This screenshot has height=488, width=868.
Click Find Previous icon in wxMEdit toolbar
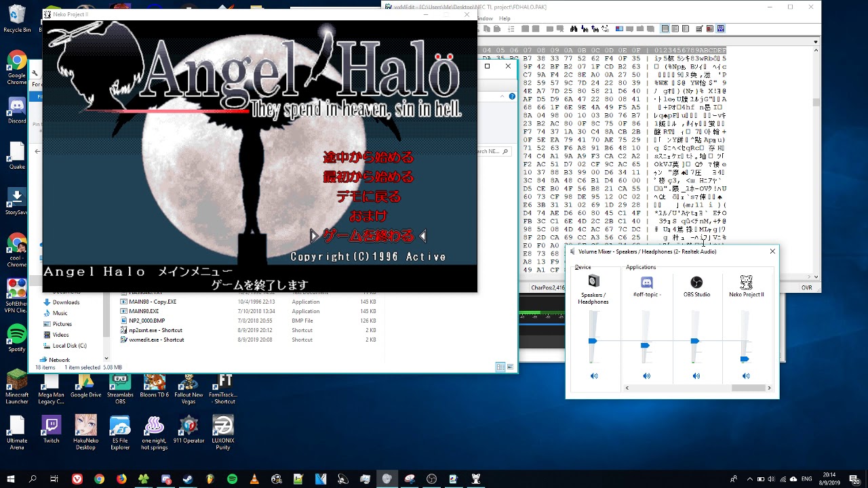click(x=594, y=29)
